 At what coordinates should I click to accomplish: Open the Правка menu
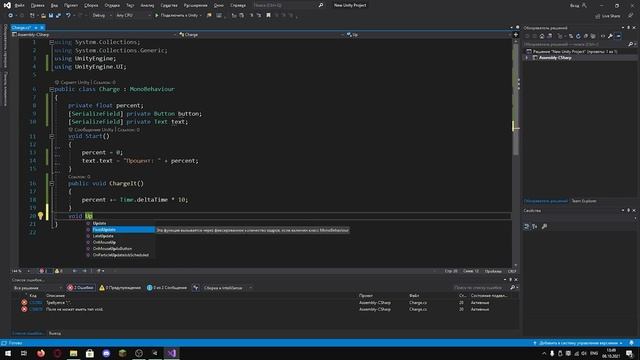coord(38,5)
